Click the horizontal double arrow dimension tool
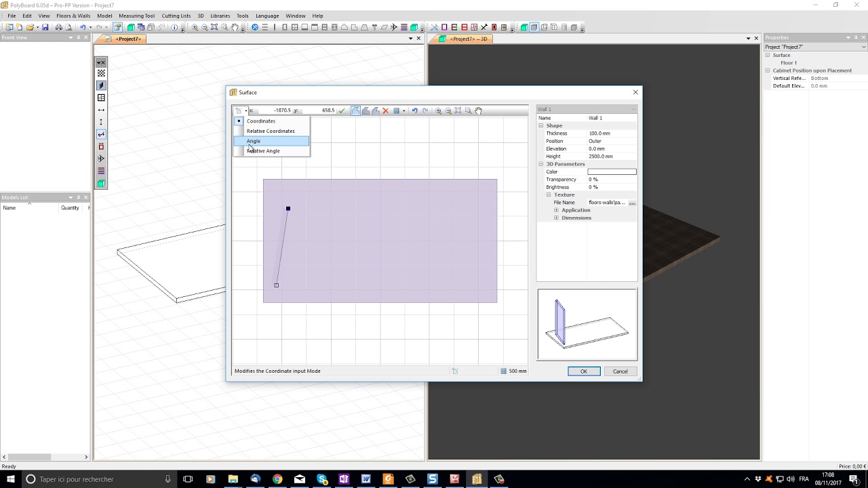This screenshot has width=868, height=488. 101,110
